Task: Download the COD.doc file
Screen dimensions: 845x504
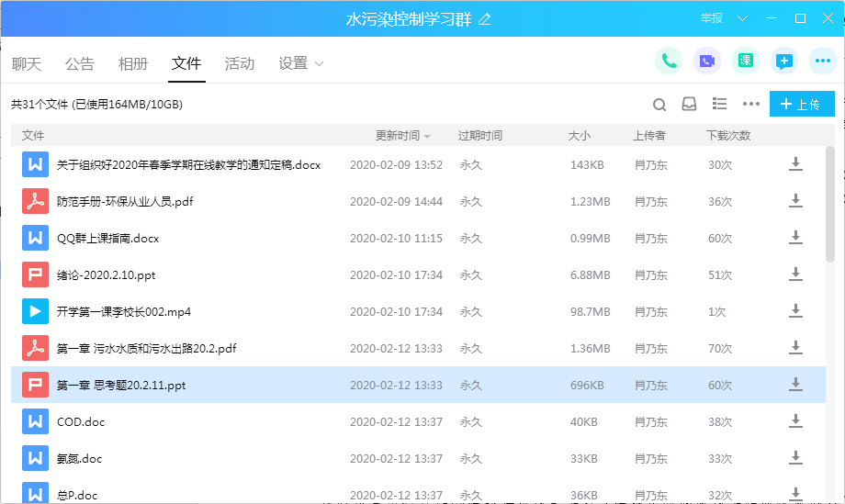Action: point(795,421)
